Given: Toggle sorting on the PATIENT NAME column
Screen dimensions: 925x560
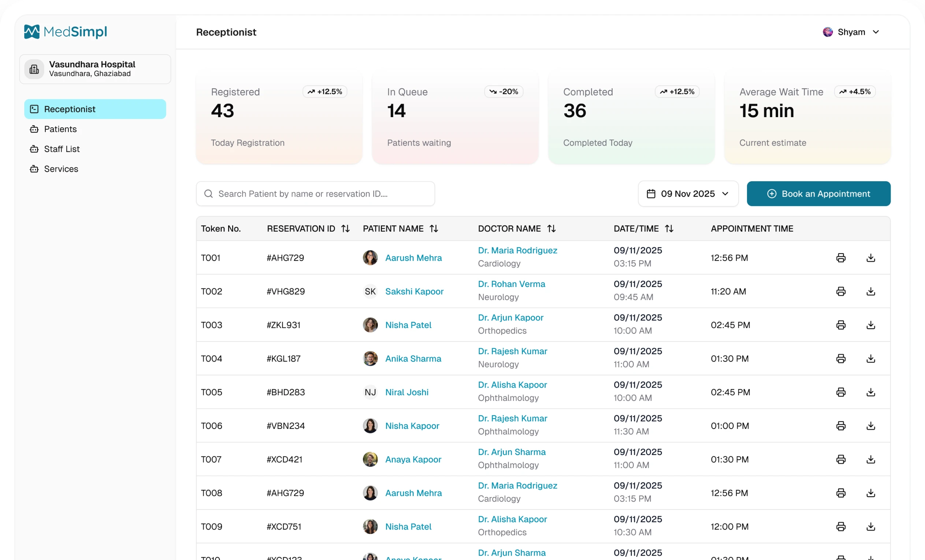Looking at the screenshot, I should 434,228.
